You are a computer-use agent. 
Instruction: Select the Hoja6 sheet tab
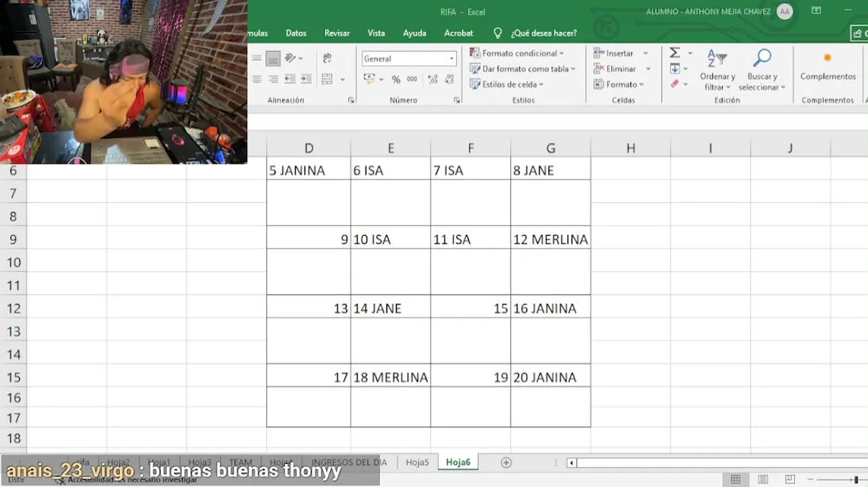pyautogui.click(x=458, y=463)
